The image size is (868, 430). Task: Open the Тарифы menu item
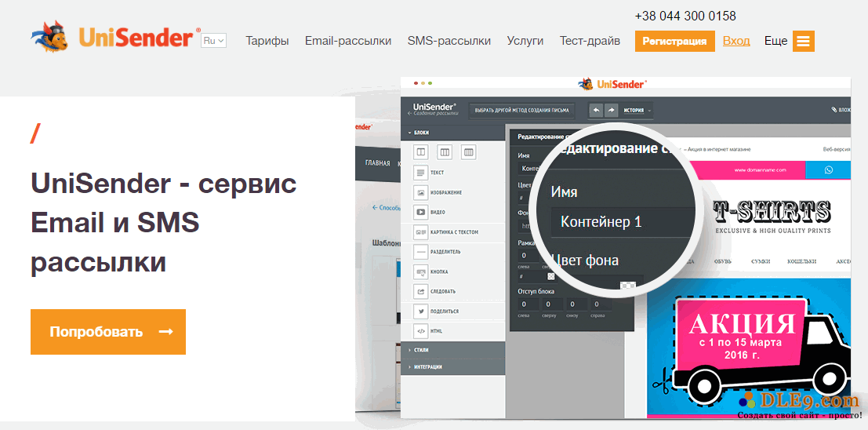267,41
